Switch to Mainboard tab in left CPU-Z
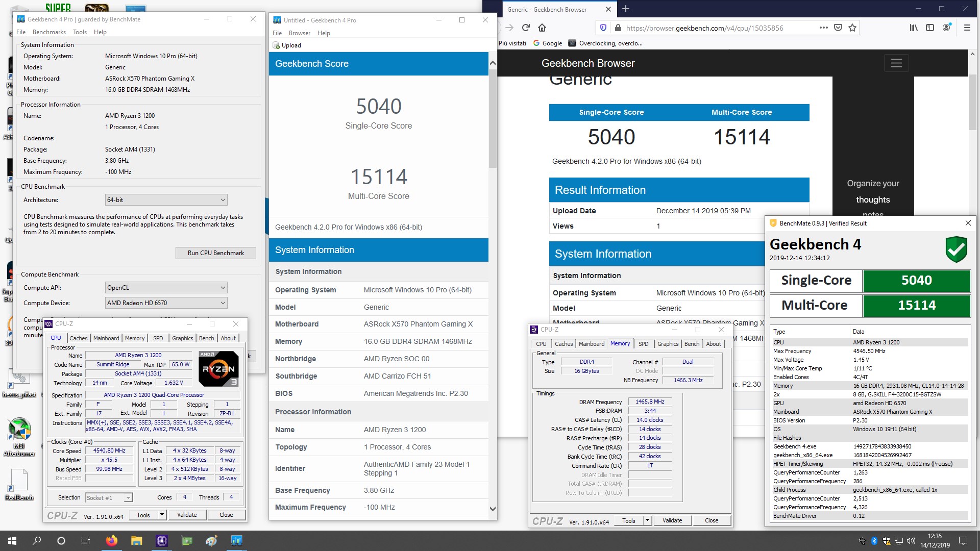Screen dimensions: 980x551 pos(106,338)
